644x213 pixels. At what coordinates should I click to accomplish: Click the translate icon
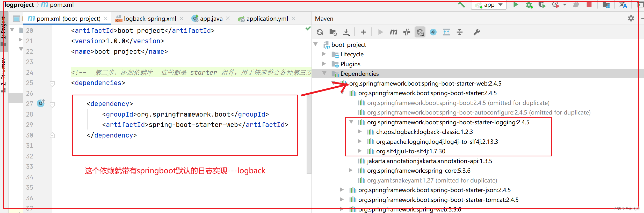(623, 5)
